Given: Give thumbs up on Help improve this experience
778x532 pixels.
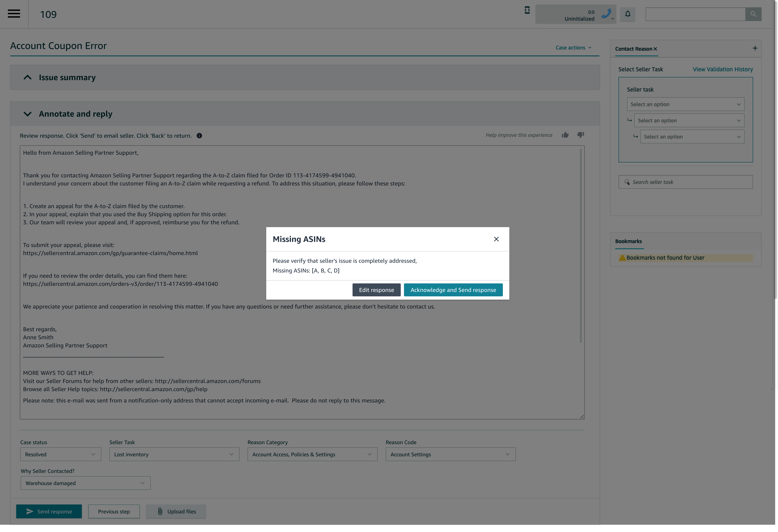Looking at the screenshot, I should pos(565,135).
